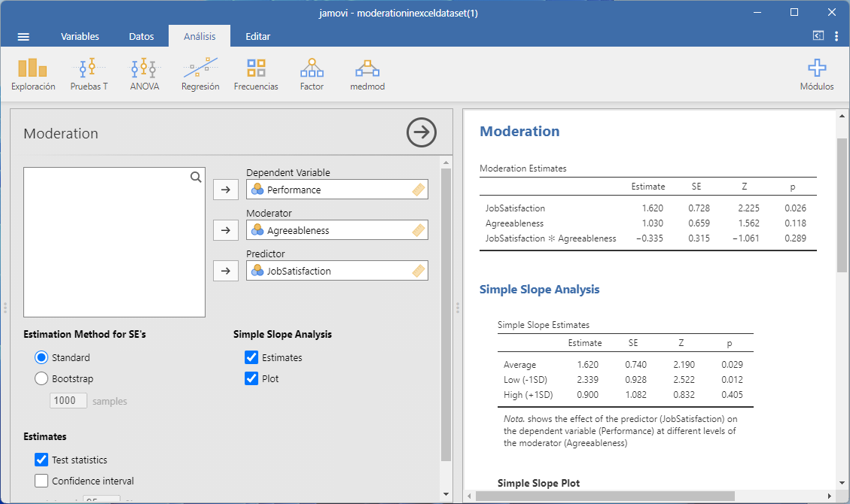The width and height of the screenshot is (850, 504).
Task: Click arrow button beside Dependent Variable
Action: pos(225,190)
